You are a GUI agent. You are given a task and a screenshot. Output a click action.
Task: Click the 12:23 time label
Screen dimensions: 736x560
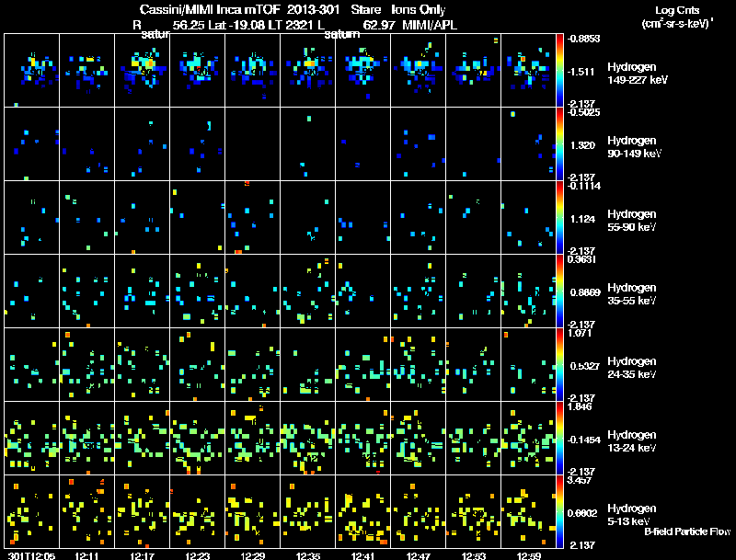click(x=198, y=555)
